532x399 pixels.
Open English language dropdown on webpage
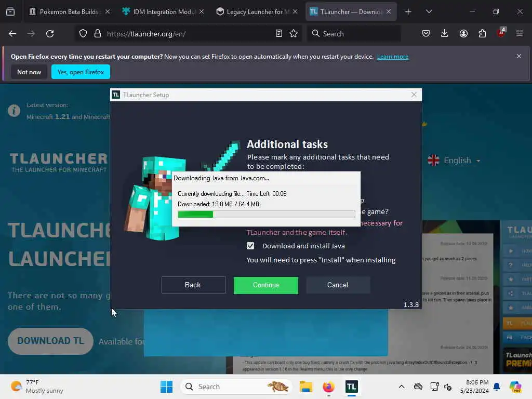click(x=454, y=160)
